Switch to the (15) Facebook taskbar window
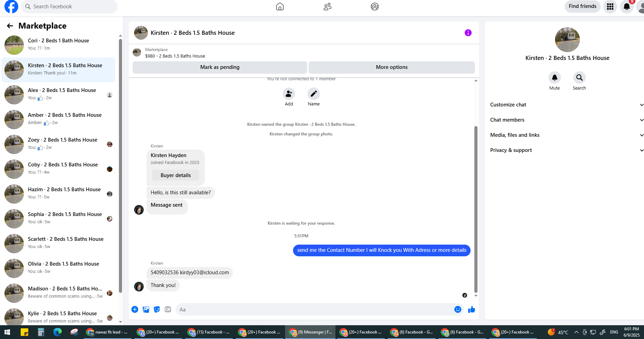The height and width of the screenshot is (339, 644). [209, 332]
